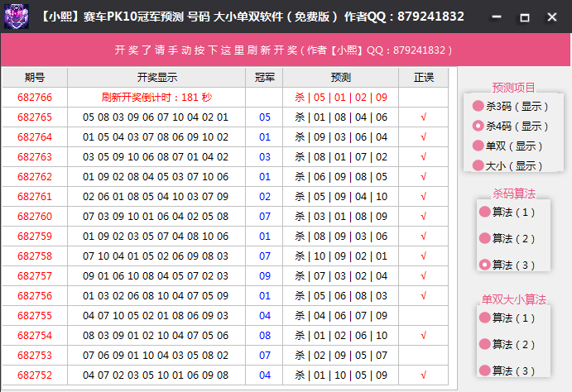Viewport: 572px width, 392px height.
Task: Click champion value 03 in row 682763
Action: (x=265, y=156)
